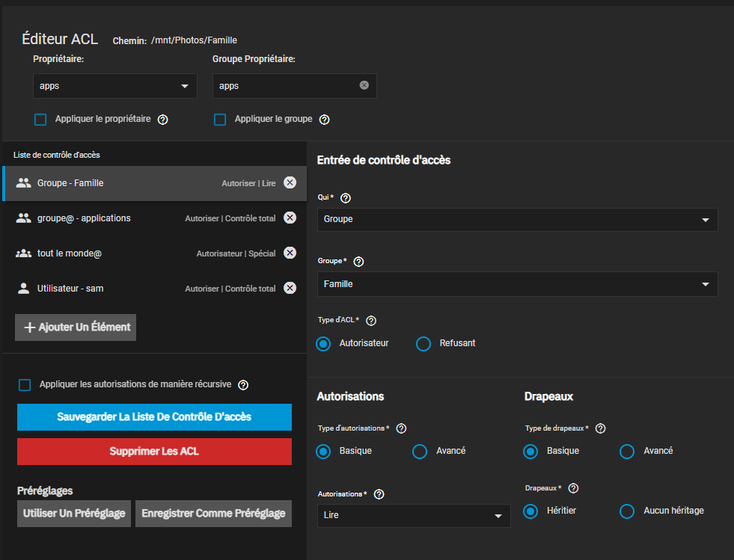
Task: Show help tooltip for Type d'ACL
Action: coord(371,321)
